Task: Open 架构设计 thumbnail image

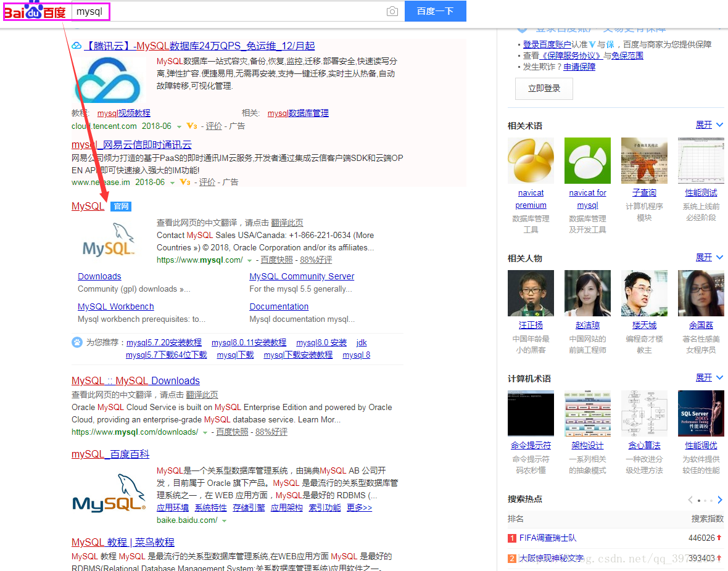Action: point(587,414)
